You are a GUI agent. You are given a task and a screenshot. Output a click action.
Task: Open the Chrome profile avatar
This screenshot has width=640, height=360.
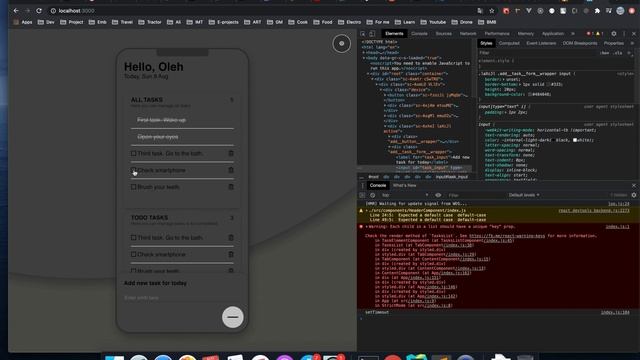click(620, 11)
